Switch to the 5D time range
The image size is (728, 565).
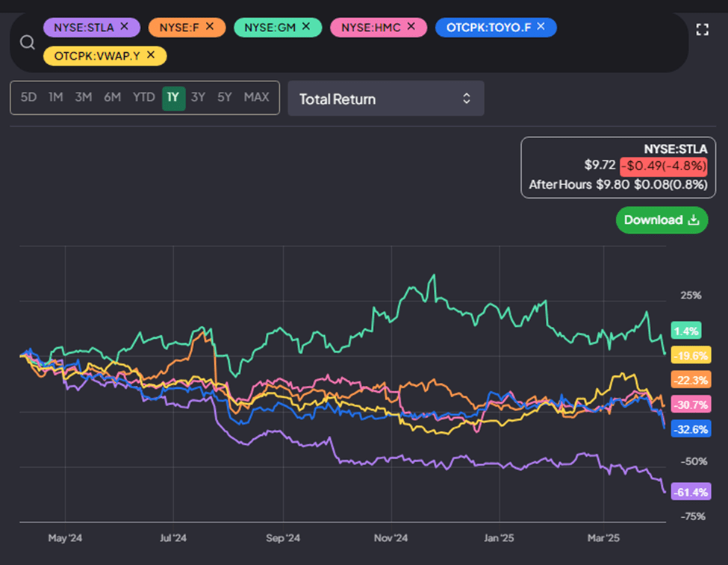pos(28,97)
